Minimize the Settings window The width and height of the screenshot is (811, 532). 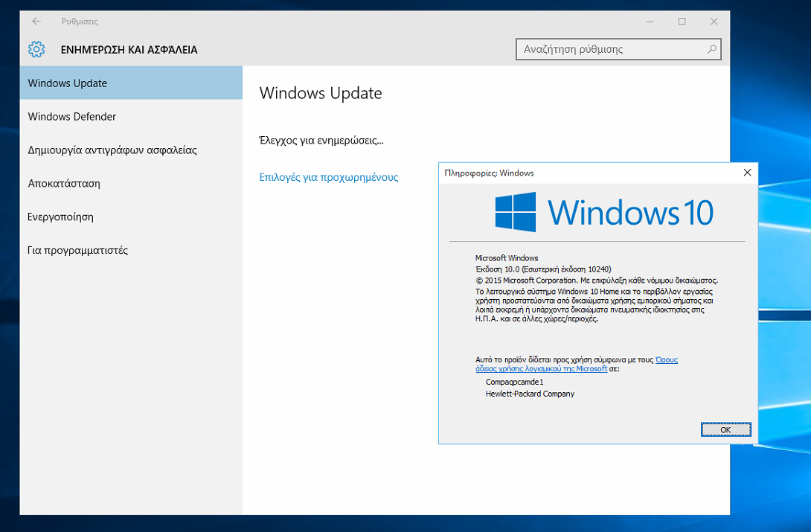(x=650, y=21)
